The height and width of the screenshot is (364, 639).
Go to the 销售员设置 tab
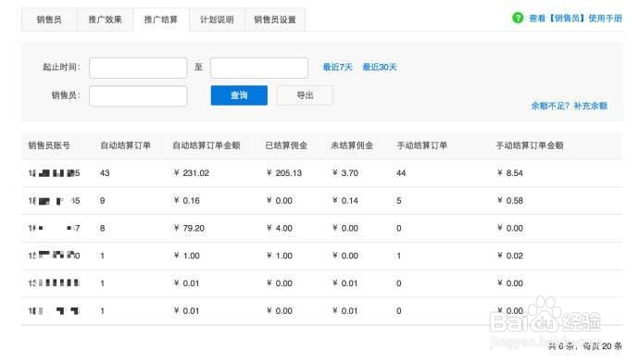275,19
